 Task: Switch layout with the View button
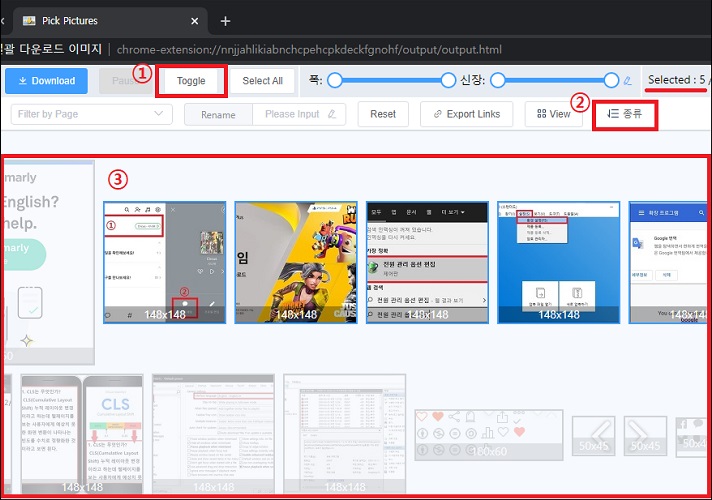pos(554,114)
